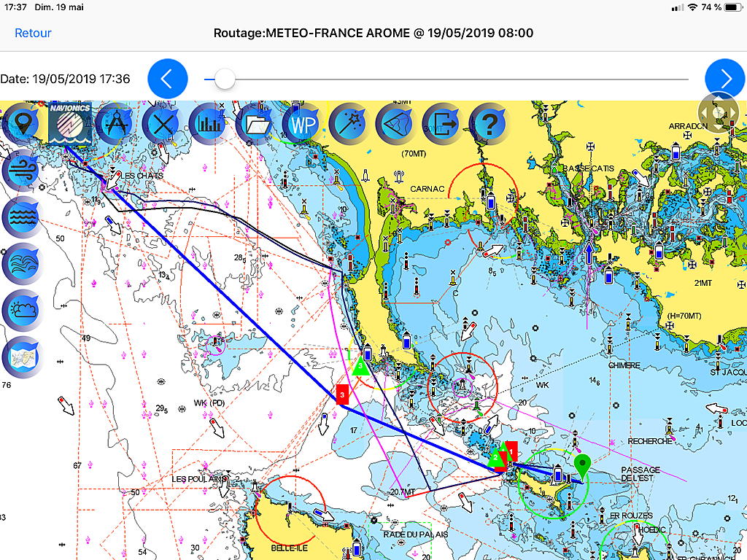Click the four-way map pan control
747x560 pixels.
pyautogui.click(x=718, y=113)
